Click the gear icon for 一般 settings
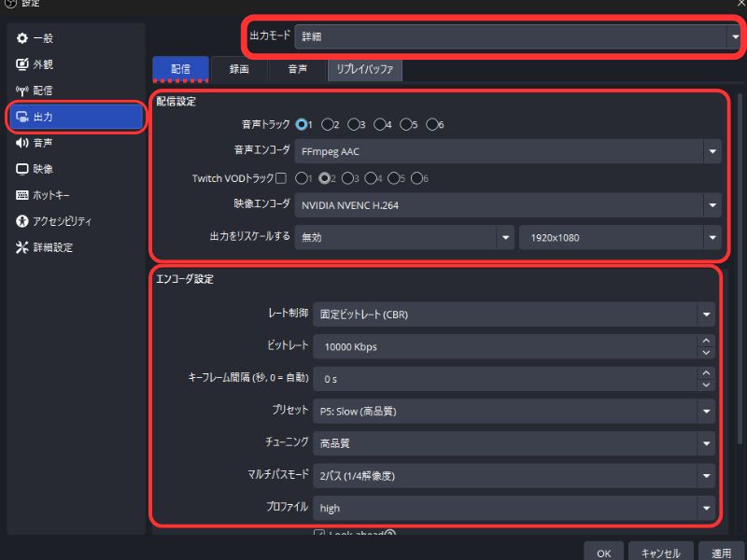747x560 pixels. click(22, 38)
